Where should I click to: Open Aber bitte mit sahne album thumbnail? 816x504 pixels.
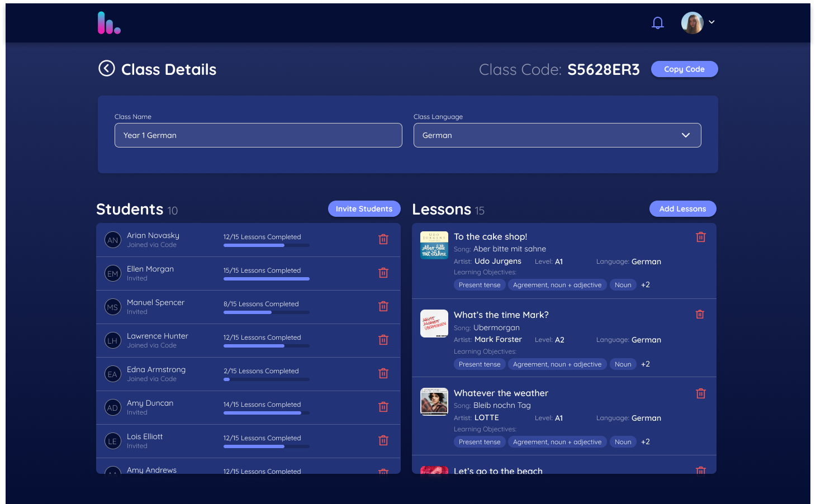434,245
